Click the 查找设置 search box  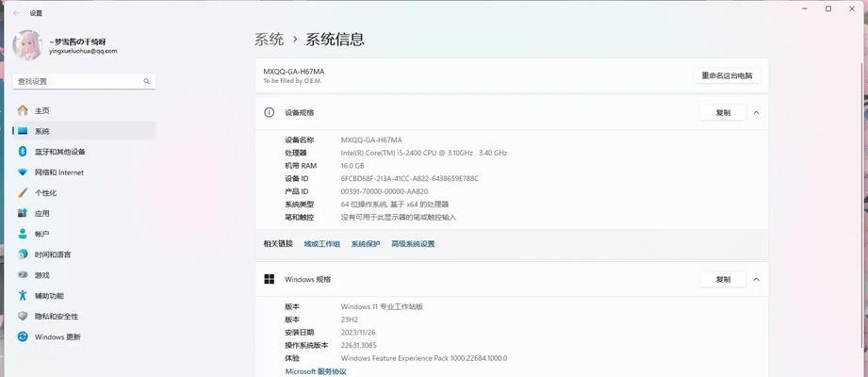click(84, 81)
